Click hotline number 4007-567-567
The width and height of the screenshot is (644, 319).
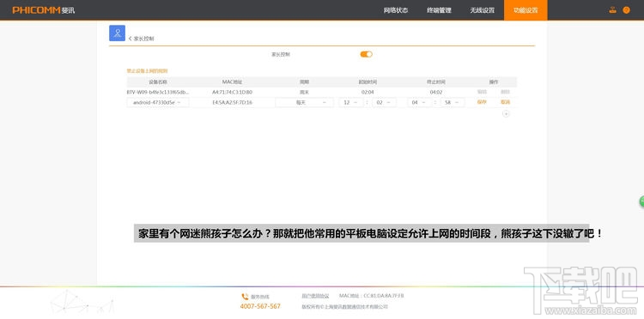click(x=260, y=306)
